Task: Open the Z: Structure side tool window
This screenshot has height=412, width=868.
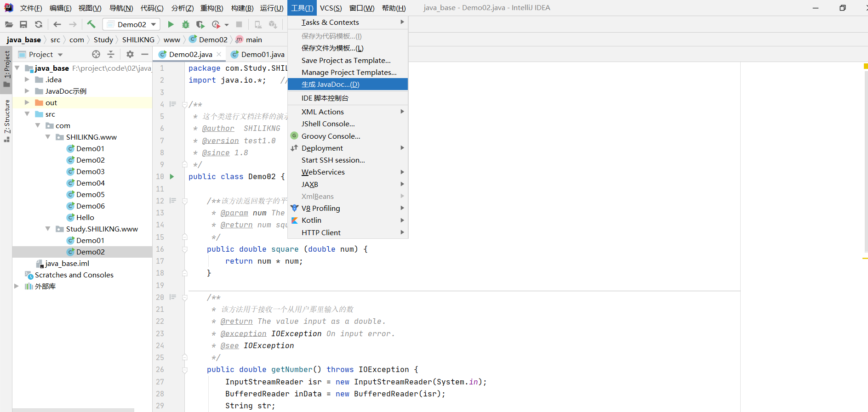Action: pyautogui.click(x=6, y=121)
